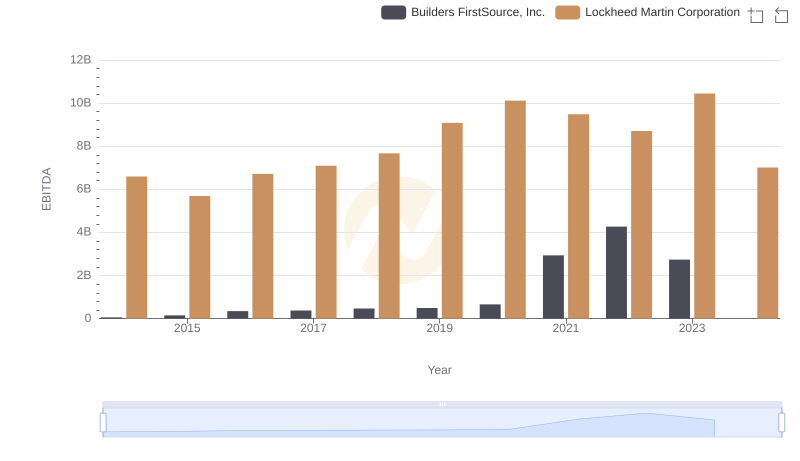Click the '2021' x-axis label

pyautogui.click(x=566, y=328)
